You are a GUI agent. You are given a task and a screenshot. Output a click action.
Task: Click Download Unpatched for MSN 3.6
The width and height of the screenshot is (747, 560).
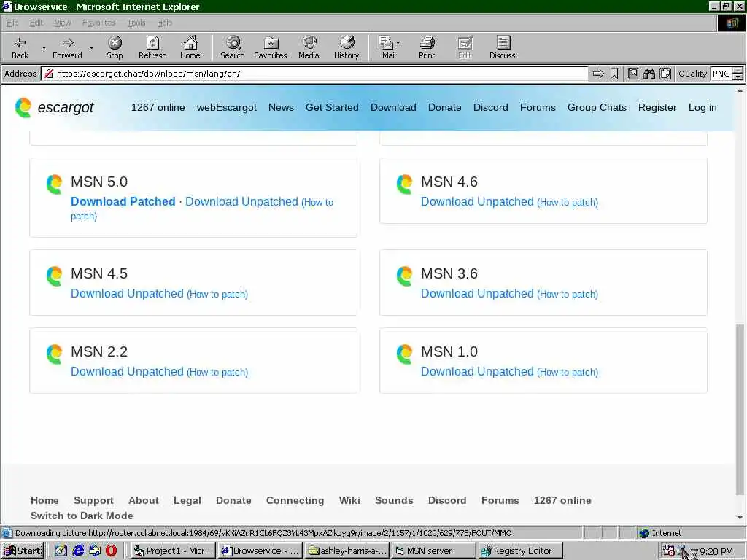(477, 293)
